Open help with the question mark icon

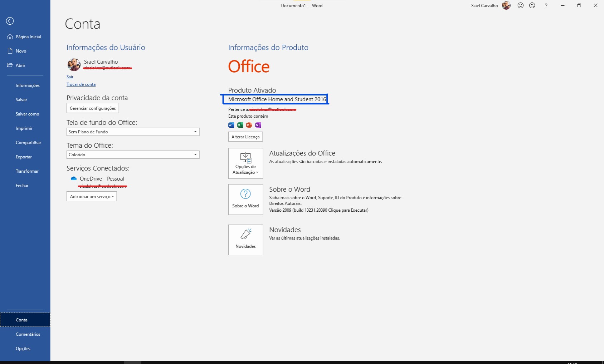546,5
